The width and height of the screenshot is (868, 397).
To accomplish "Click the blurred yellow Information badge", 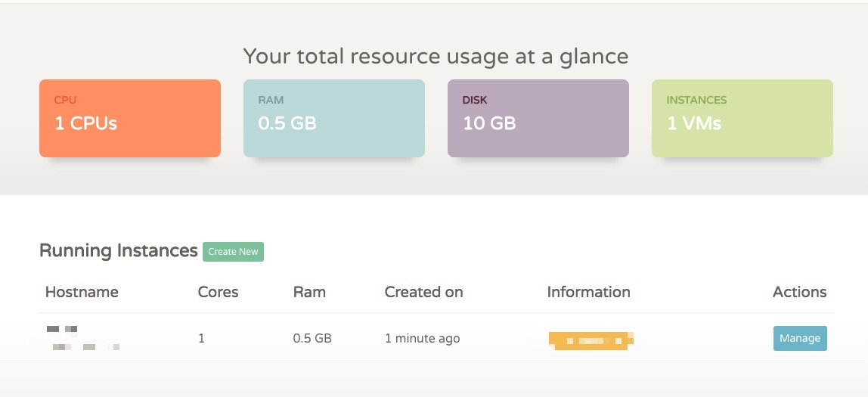I will pos(591,340).
